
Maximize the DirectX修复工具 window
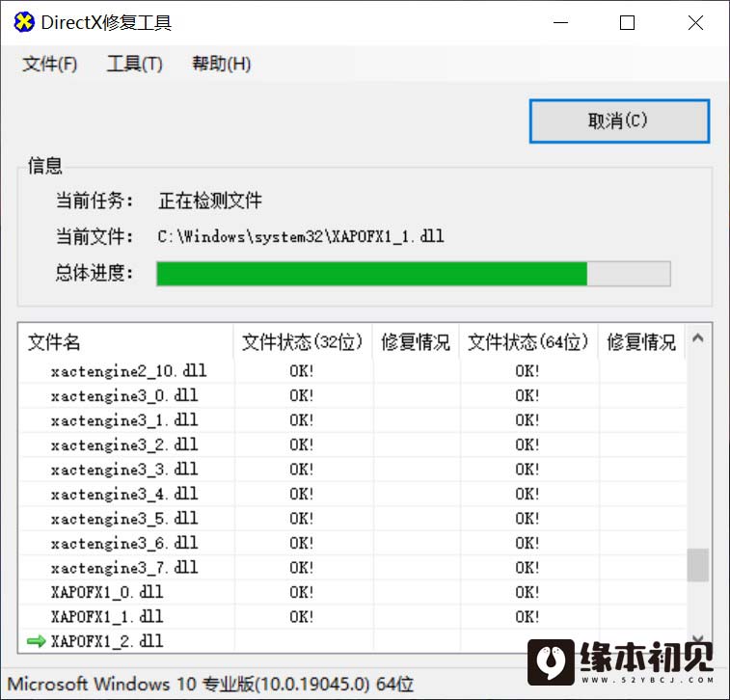[627, 22]
